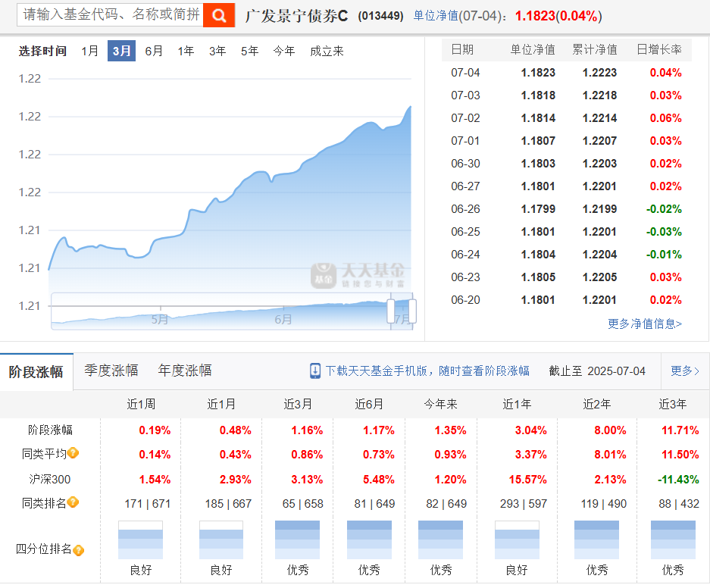Click the 06-26 date row
710x588 pixels.
(567, 209)
